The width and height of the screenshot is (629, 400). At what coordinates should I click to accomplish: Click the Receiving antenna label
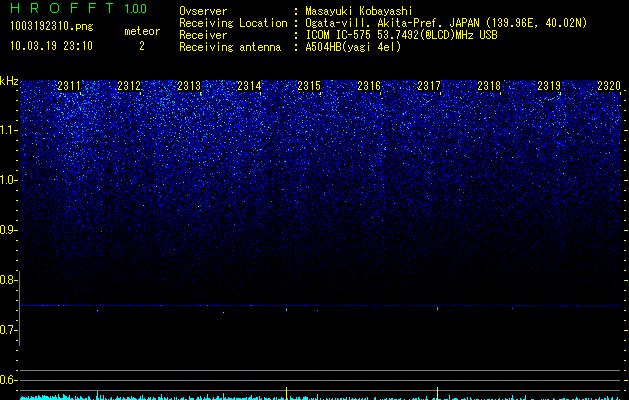coord(230,47)
